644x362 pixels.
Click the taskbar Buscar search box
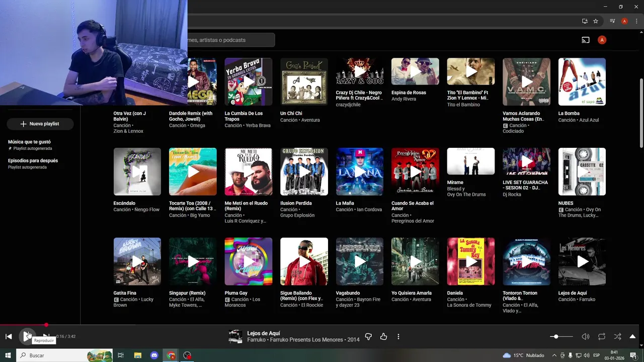(x=65, y=355)
